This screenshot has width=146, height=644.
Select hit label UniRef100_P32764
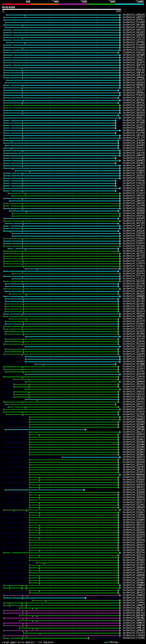(x=134, y=261)
